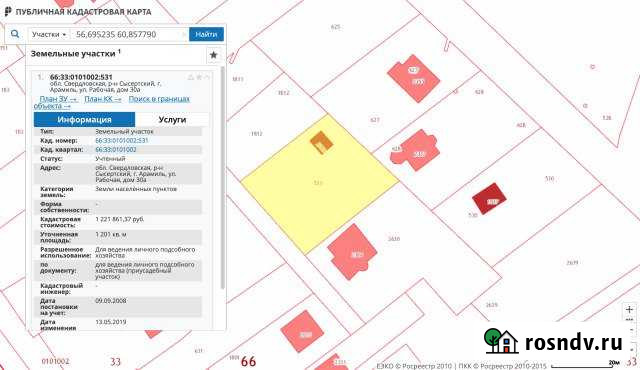The image size is (640, 370).
Task: Click the favorites star icon
Action: [x=213, y=55]
